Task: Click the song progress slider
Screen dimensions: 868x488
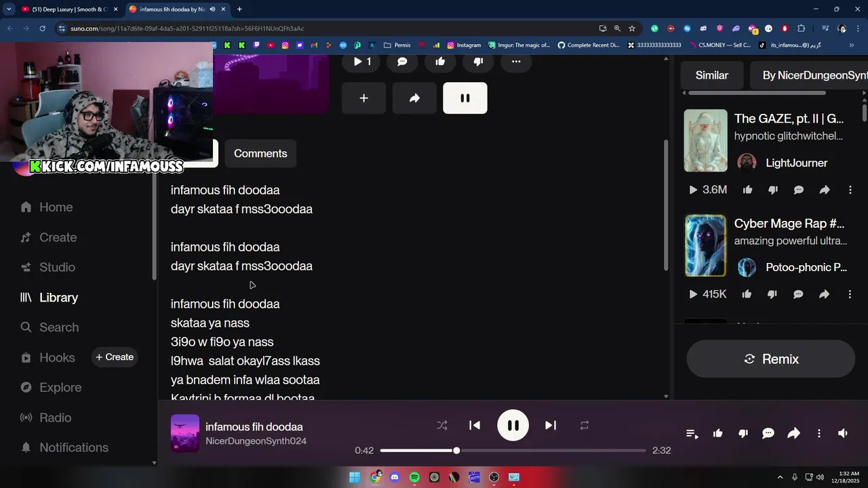Action: pyautogui.click(x=513, y=450)
